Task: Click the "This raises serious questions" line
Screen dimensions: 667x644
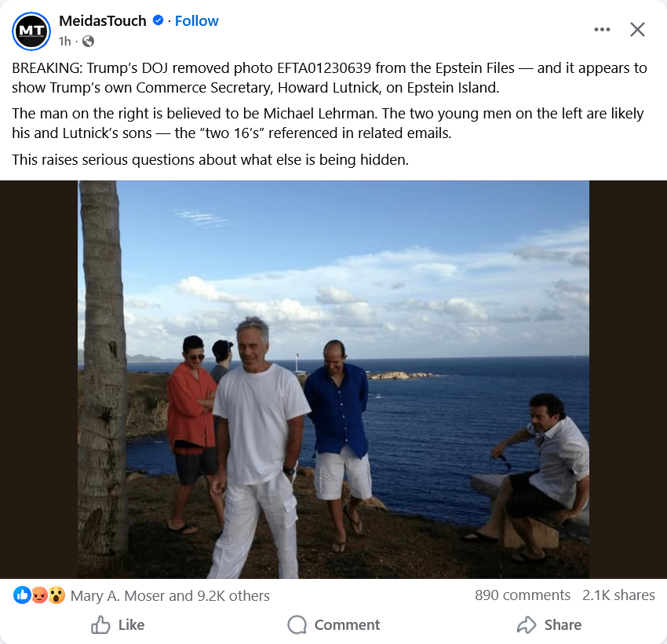Action: click(210, 160)
